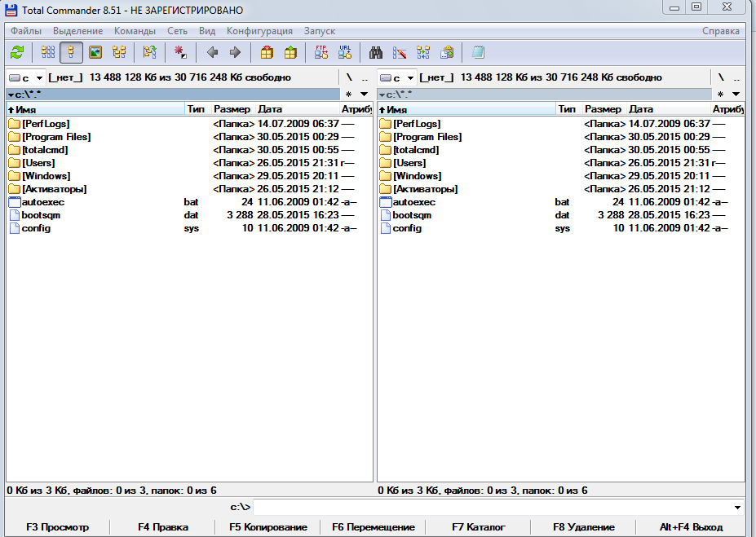756x537 pixels.
Task: Click the right panel root backslash button
Action: click(721, 77)
